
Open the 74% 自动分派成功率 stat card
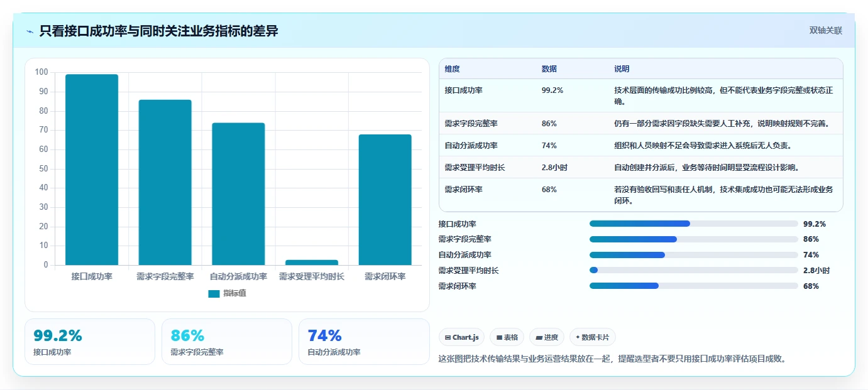[364, 342]
